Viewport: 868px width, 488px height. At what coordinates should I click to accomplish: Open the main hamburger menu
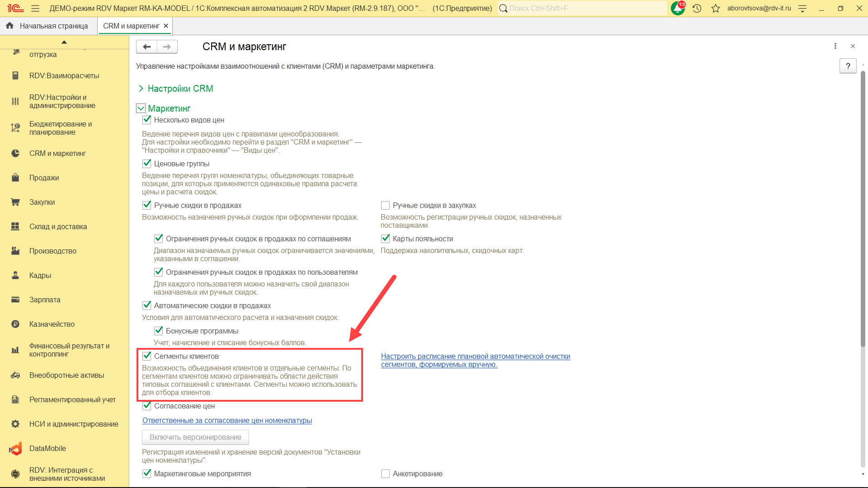tap(35, 8)
